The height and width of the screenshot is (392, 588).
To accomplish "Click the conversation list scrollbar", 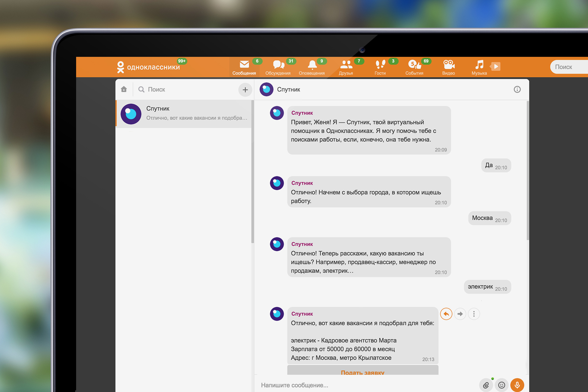I will [253, 171].
